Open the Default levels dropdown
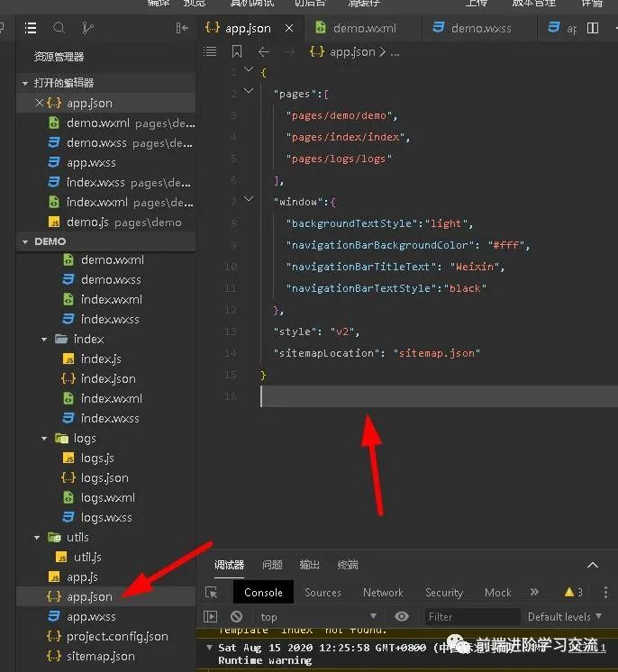 564,617
